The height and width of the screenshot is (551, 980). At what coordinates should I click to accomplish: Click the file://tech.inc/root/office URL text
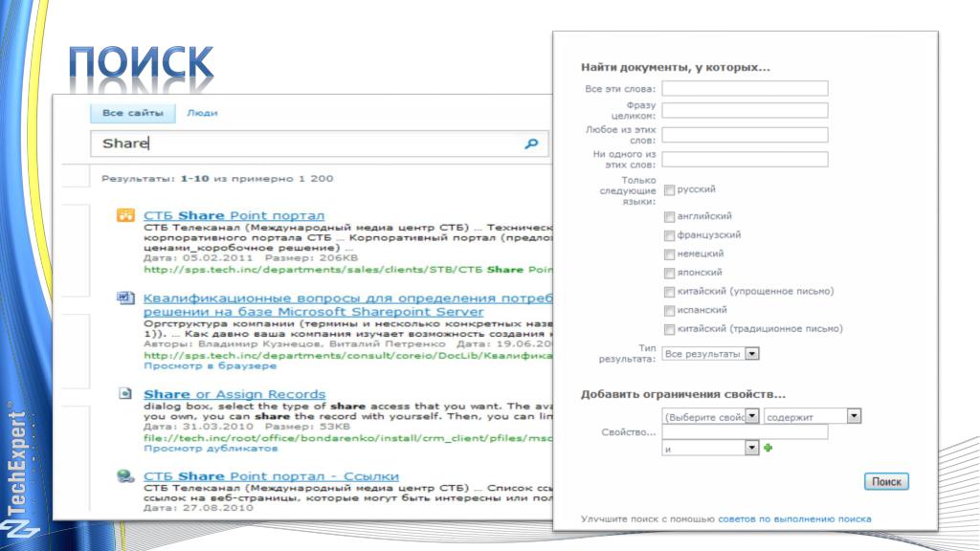coord(347,438)
